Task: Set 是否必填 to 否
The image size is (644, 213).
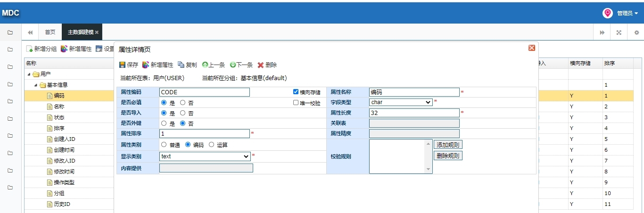Action: pyautogui.click(x=182, y=102)
